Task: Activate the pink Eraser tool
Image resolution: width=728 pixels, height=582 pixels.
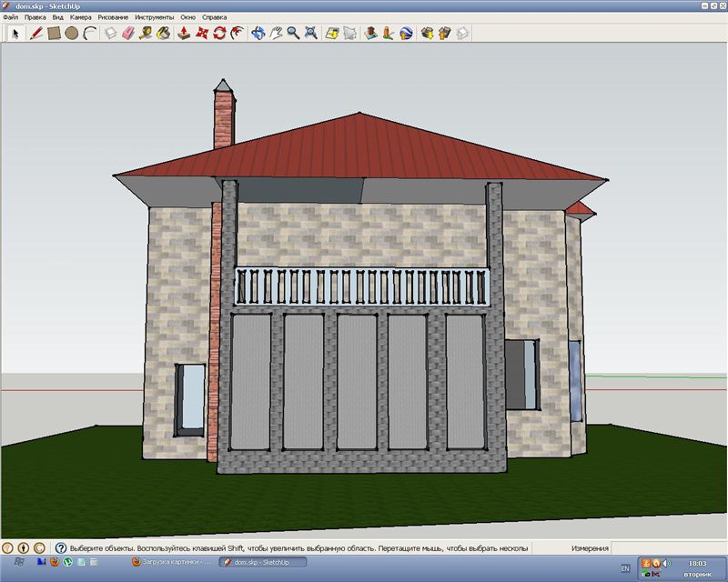Action: pos(127,34)
